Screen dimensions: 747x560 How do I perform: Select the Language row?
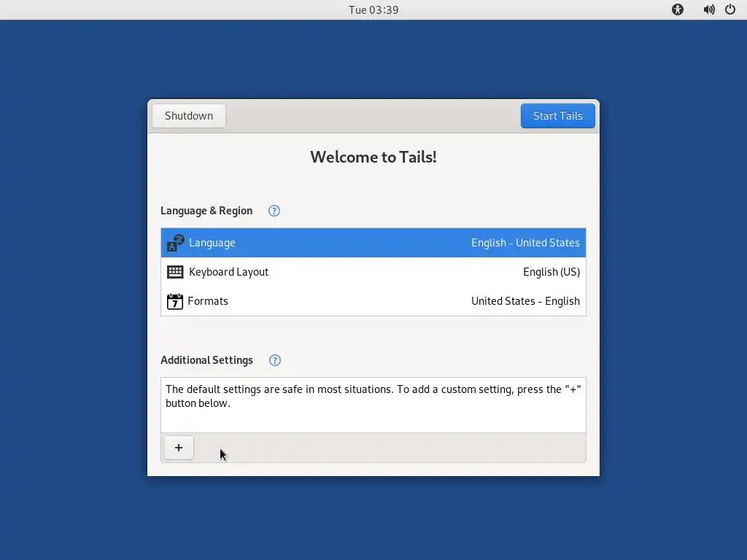[373, 243]
